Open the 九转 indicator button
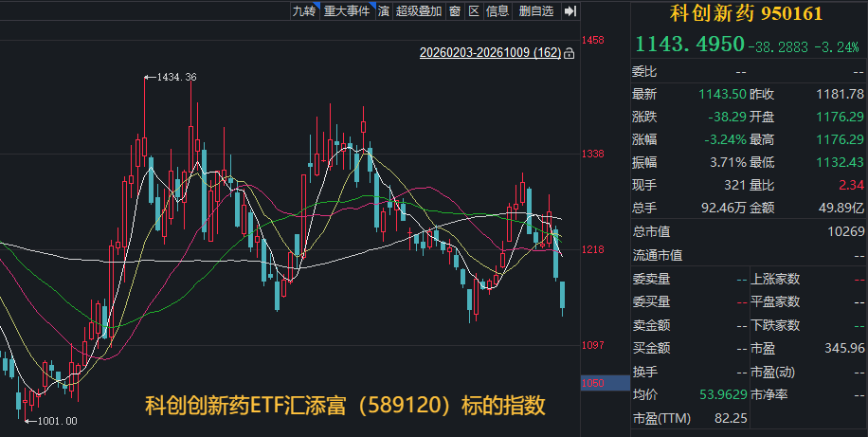Screen dimensions: 868x437 point(304,11)
